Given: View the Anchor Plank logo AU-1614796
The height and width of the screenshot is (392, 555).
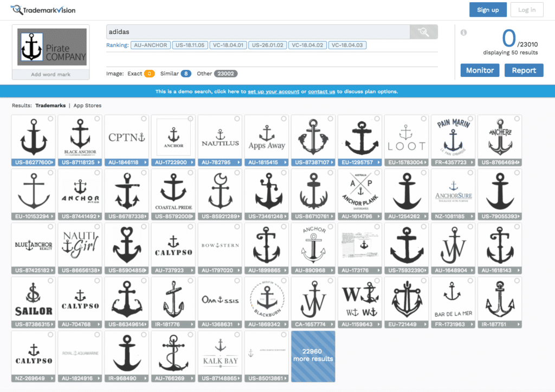Looking at the screenshot, I should click(x=360, y=191).
